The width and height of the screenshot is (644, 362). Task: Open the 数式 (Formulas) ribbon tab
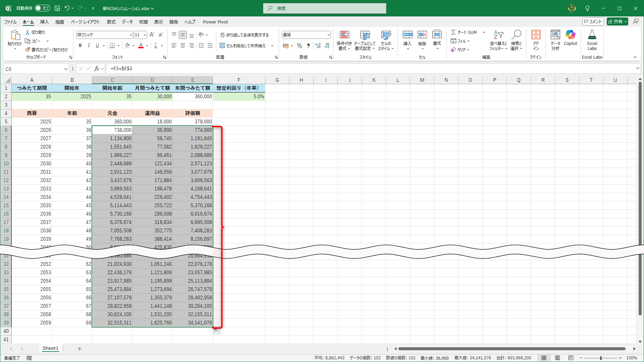(x=111, y=22)
